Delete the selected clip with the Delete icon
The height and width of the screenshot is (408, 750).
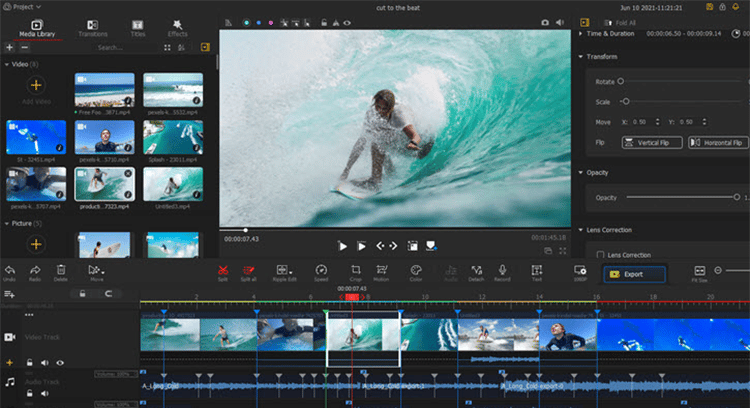coord(61,271)
